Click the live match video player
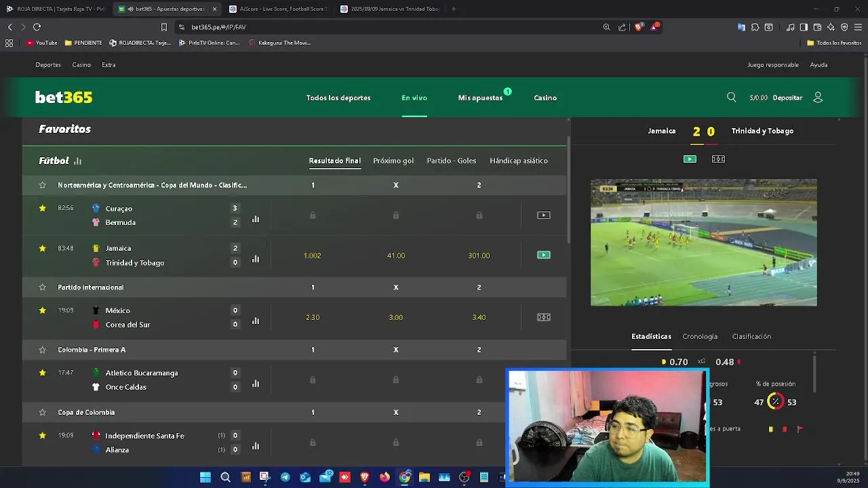868x488 pixels. tap(703, 243)
